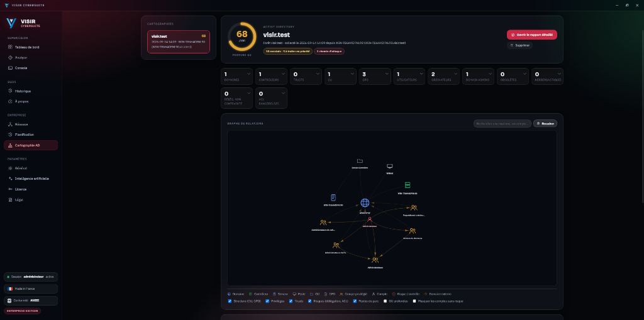
Task: Click the Contrôleur legend icon
Action: tap(250, 294)
